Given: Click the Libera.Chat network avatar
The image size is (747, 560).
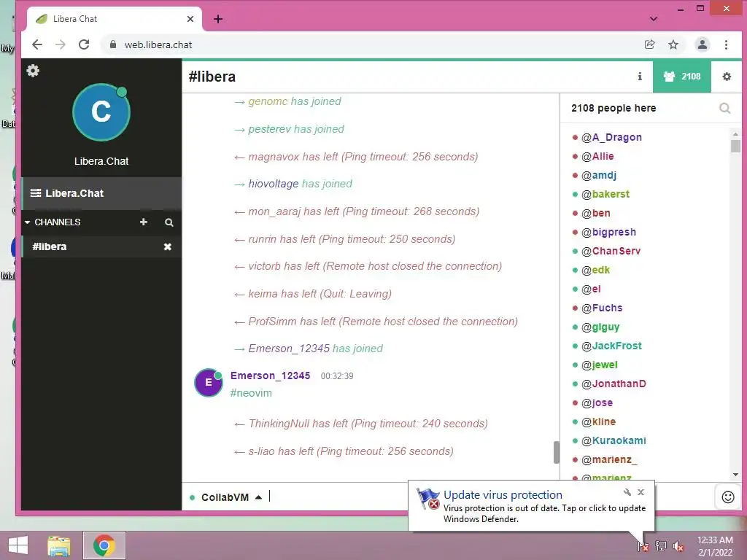Looking at the screenshot, I should coord(101,112).
